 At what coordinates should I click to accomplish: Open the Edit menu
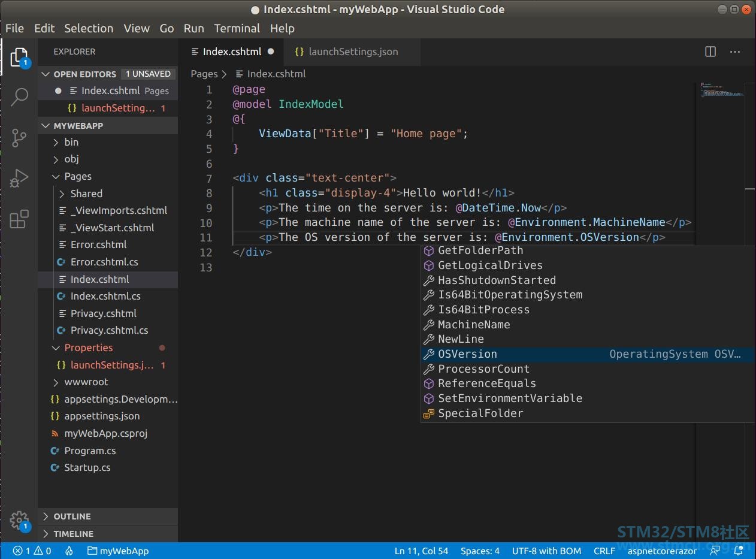44,28
